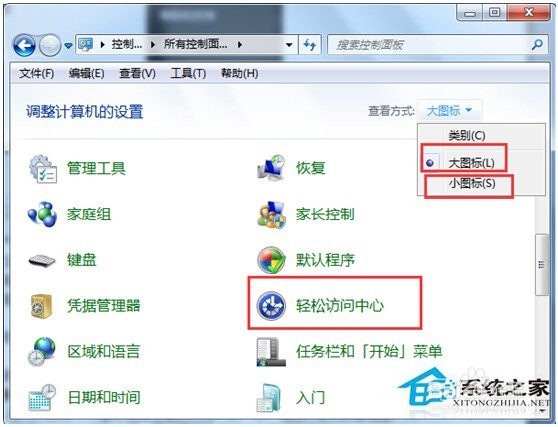The image size is (558, 427).
Task: Open the 查看(V) menu
Action: (137, 73)
